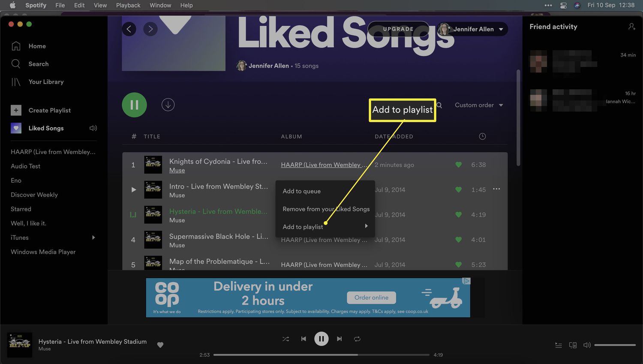Screen dimensions: 643x364
Task: Pause using the player bar button
Action: [x=321, y=339]
